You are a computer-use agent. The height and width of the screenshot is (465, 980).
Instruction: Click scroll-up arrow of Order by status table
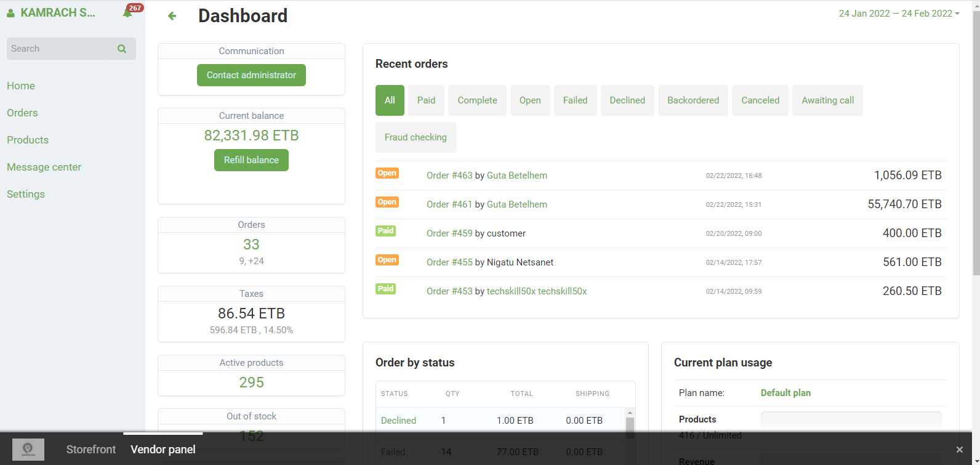[630, 413]
